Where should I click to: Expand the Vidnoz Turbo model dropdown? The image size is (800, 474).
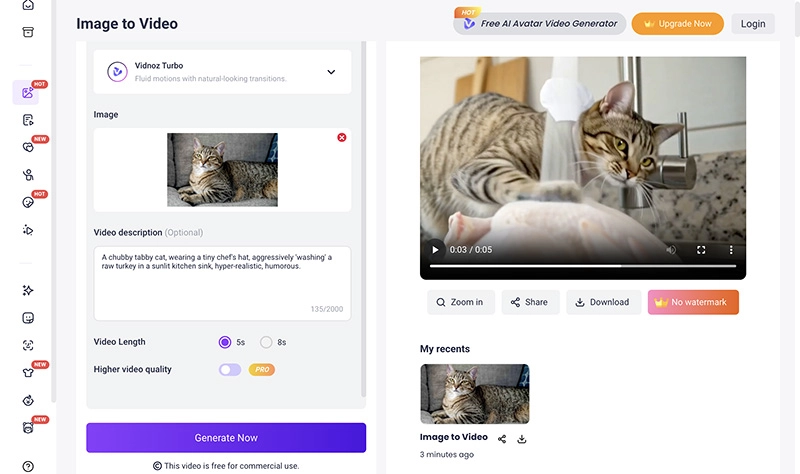(x=331, y=72)
